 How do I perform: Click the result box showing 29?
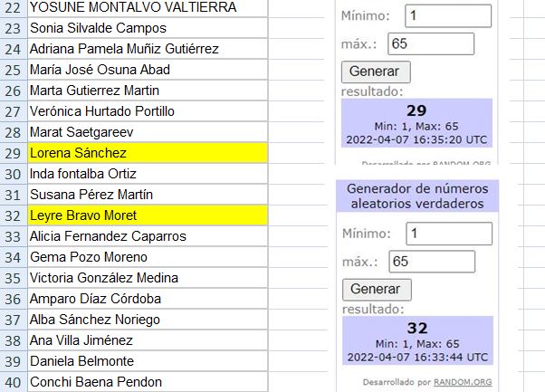coord(416,124)
